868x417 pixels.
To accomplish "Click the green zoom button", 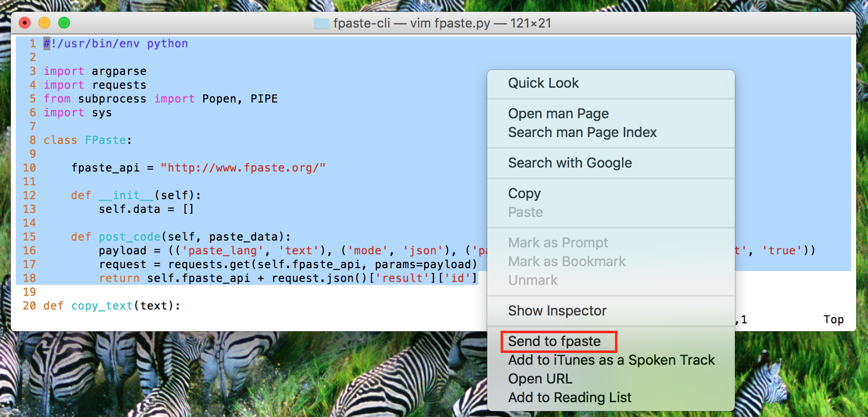I will pyautogui.click(x=64, y=23).
